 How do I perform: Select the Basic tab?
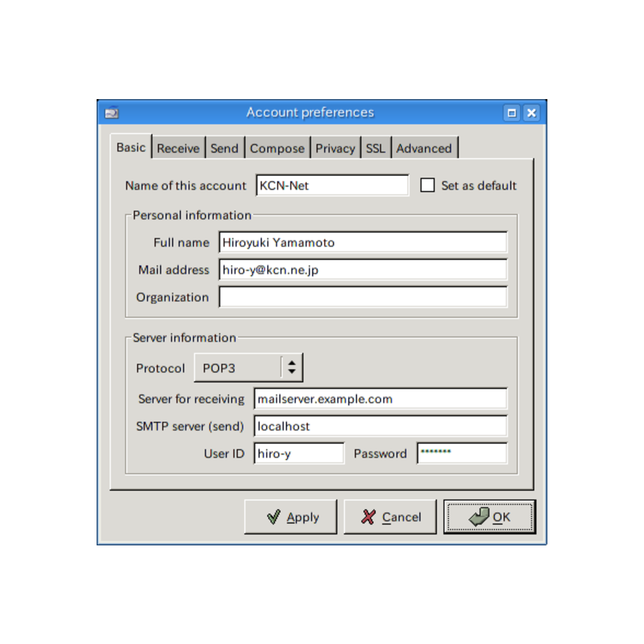[x=131, y=147]
